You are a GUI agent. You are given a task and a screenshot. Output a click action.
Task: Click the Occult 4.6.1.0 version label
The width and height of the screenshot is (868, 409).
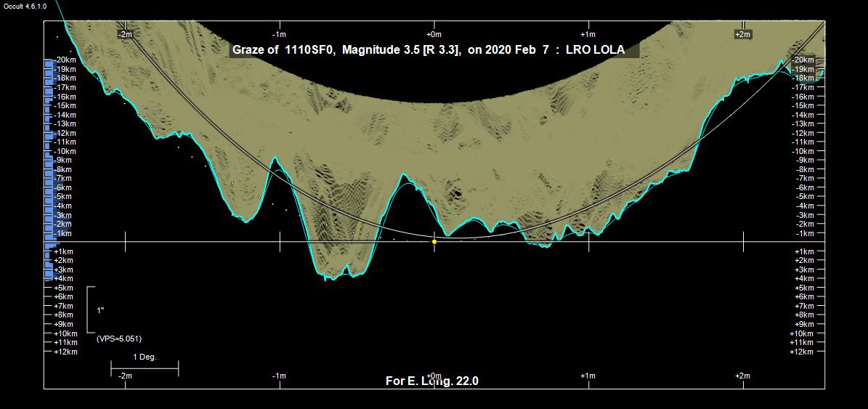pyautogui.click(x=26, y=6)
